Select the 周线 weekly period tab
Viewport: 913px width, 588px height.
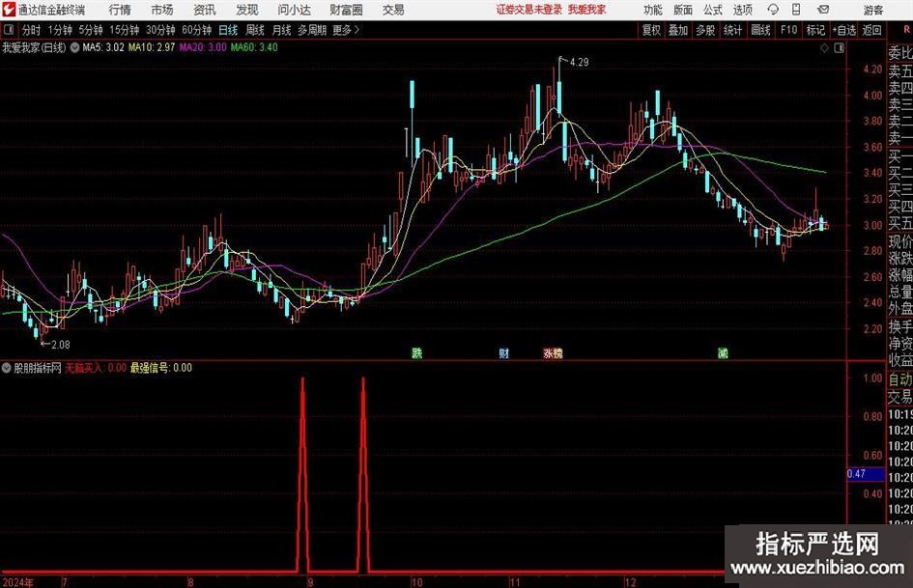pos(255,30)
